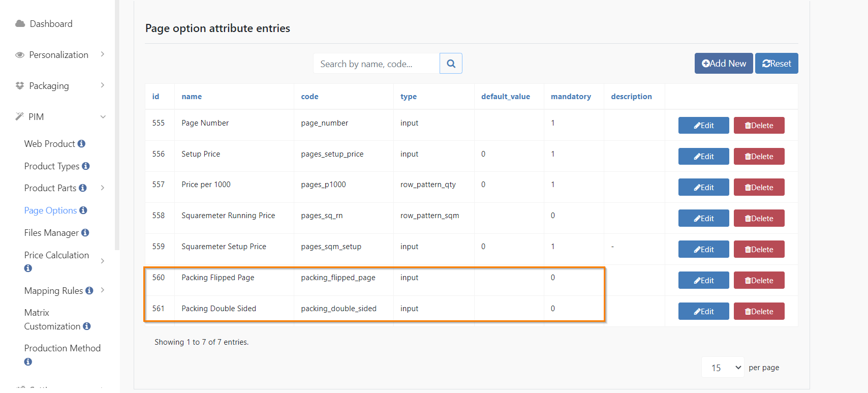Collapse the PIM menu chevron
Viewport: 868px width, 393px height.
103,117
